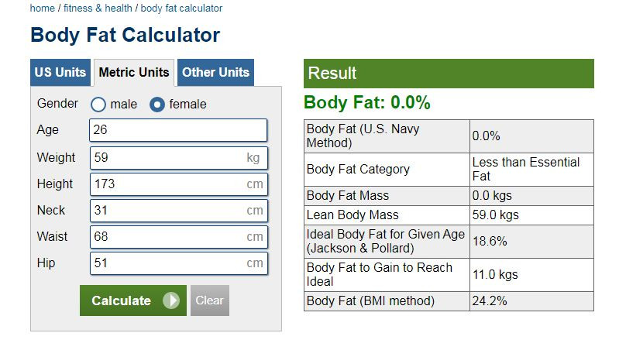Focus the Hip measurement field
This screenshot has width=619, height=364.
pyautogui.click(x=167, y=263)
